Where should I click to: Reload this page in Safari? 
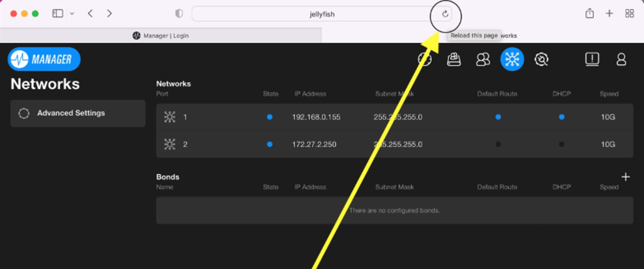click(x=445, y=14)
